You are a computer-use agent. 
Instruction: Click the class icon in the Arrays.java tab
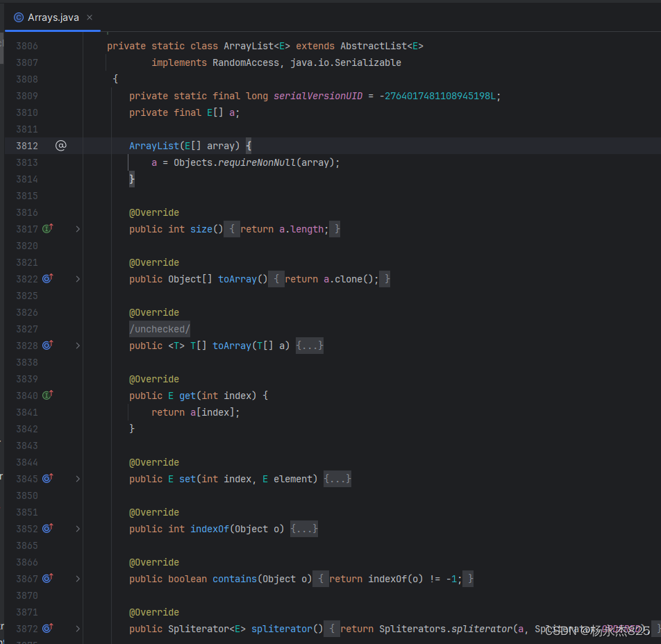click(x=17, y=17)
